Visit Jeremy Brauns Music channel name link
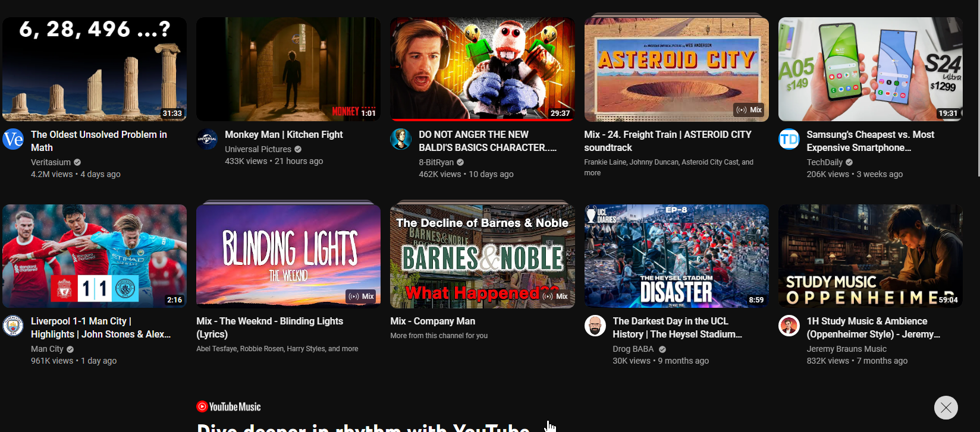Screen dimensions: 980x432 (846, 349)
